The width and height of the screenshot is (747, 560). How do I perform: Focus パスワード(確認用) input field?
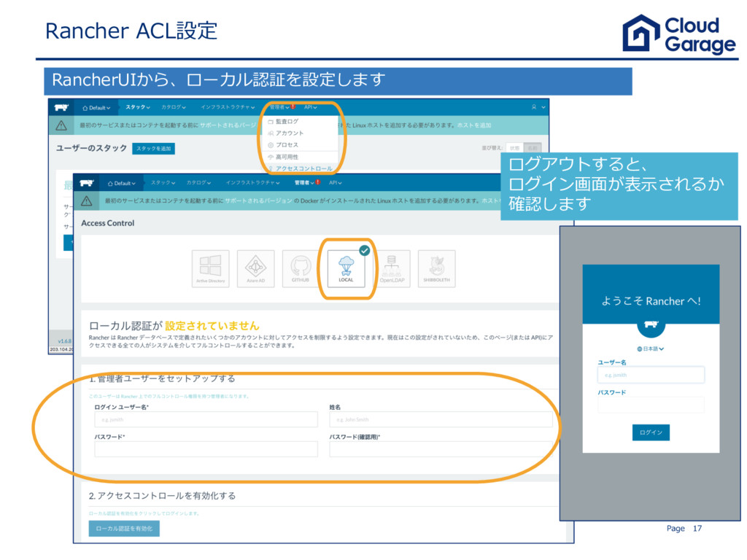click(x=441, y=449)
